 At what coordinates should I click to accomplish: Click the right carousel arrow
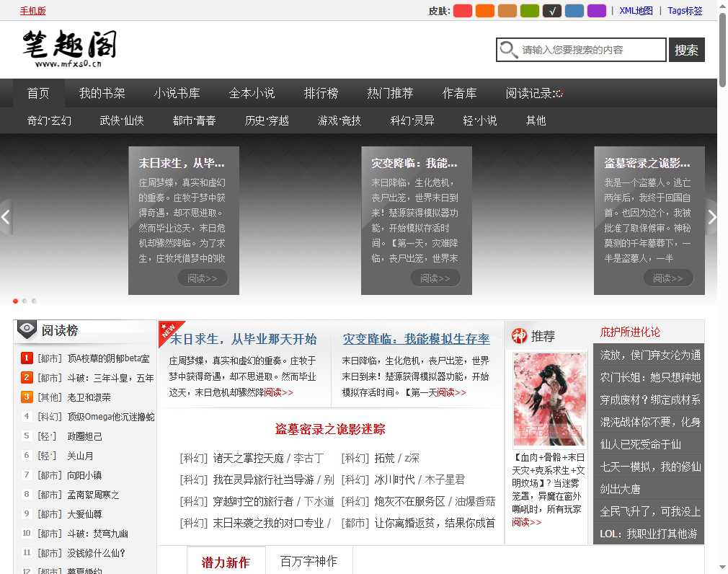pos(712,216)
